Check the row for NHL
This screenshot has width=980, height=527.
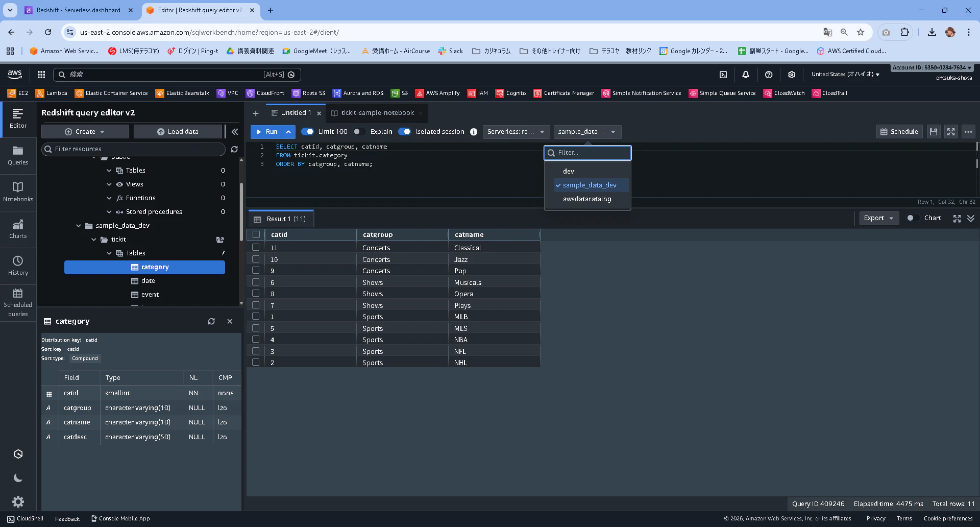tap(256, 362)
